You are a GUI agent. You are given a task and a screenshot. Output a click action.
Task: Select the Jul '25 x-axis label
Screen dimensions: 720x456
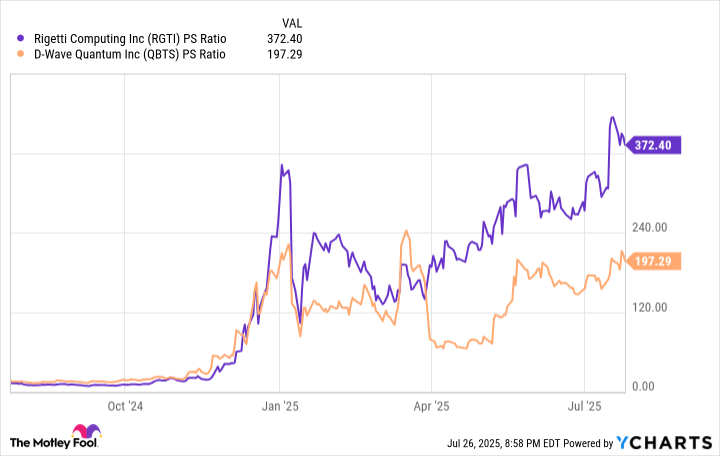coord(584,406)
